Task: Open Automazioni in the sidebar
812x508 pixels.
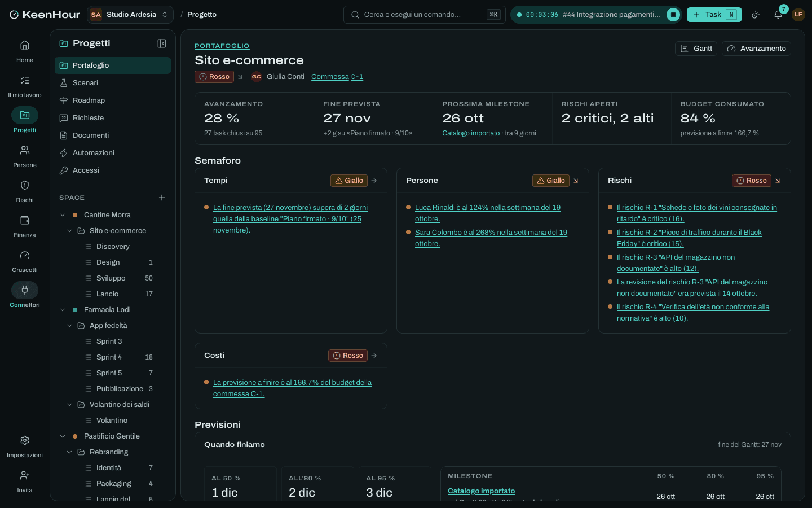Action: pyautogui.click(x=113, y=153)
